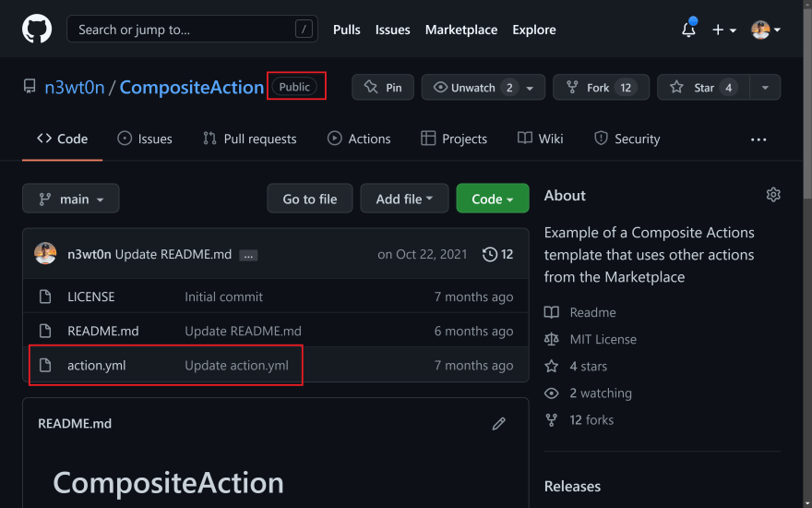The width and height of the screenshot is (812, 508).
Task: Open the more tabs ellipsis menu
Action: pyautogui.click(x=758, y=139)
